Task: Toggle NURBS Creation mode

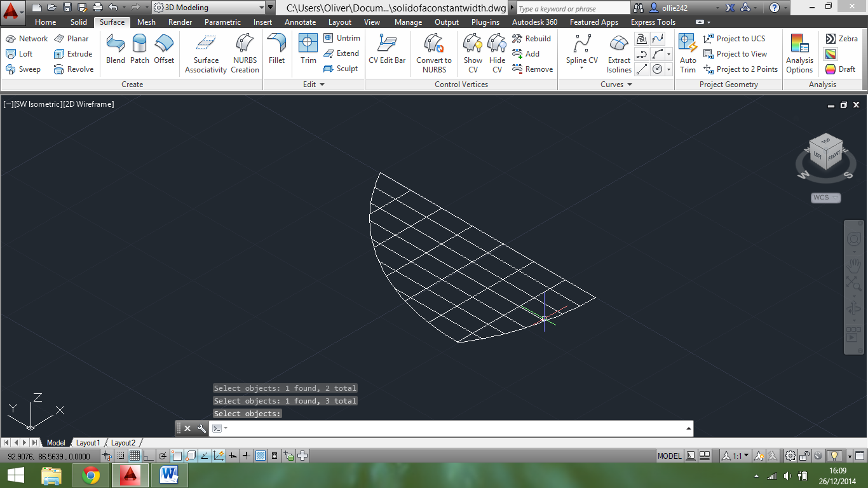Action: 245,53
